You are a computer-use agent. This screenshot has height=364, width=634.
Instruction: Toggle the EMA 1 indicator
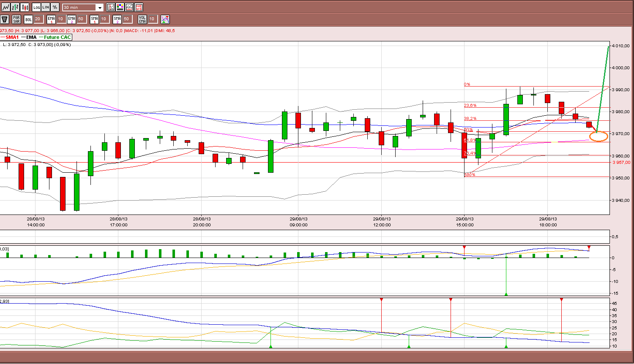51,19
